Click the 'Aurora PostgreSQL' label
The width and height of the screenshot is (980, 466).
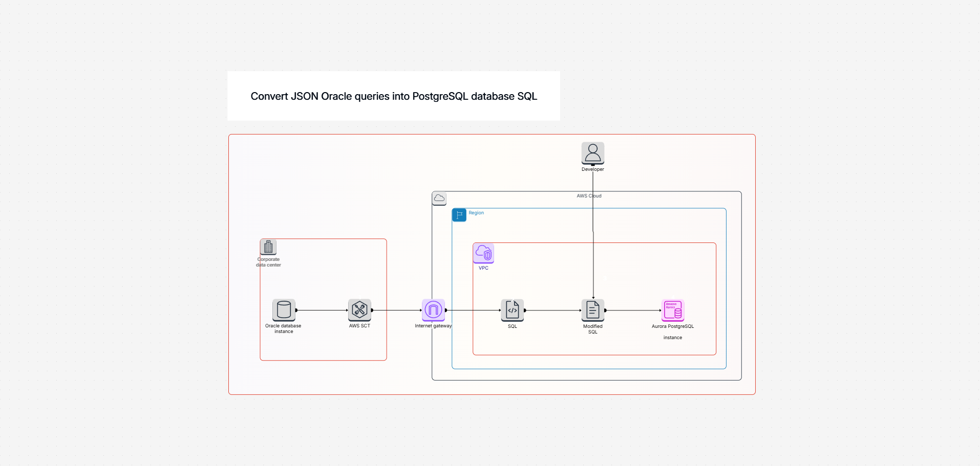click(x=673, y=326)
